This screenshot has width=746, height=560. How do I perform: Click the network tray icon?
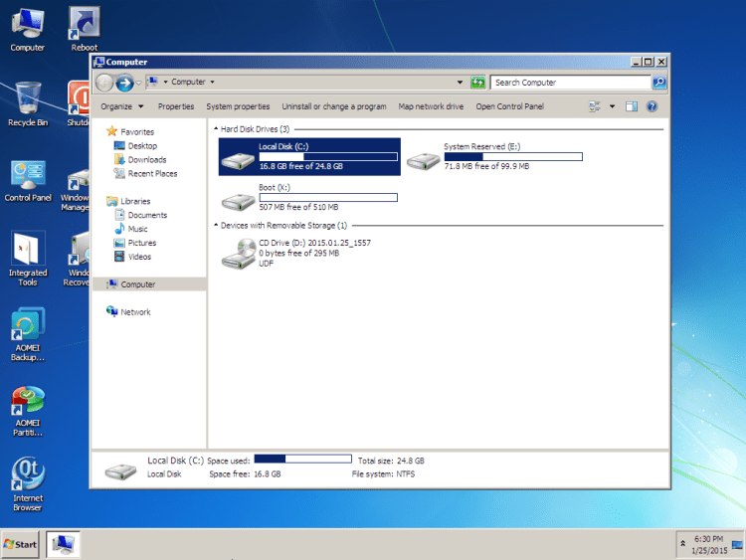pyautogui.click(x=737, y=545)
